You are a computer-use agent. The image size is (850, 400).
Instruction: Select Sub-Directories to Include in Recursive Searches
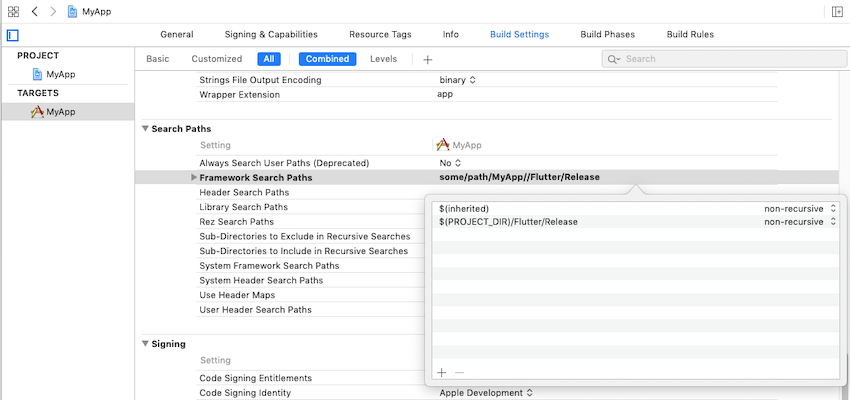pos(304,251)
